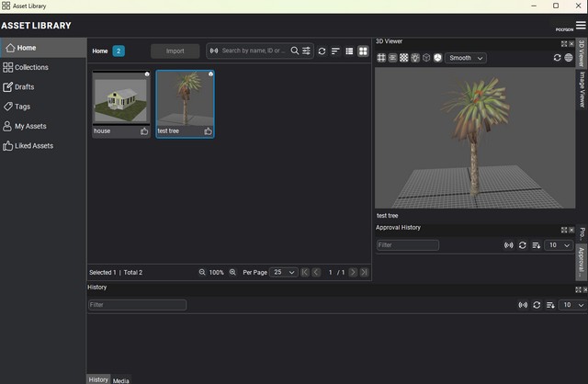The width and height of the screenshot is (588, 384).
Task: Open Collections in the sidebar
Action: 31,67
